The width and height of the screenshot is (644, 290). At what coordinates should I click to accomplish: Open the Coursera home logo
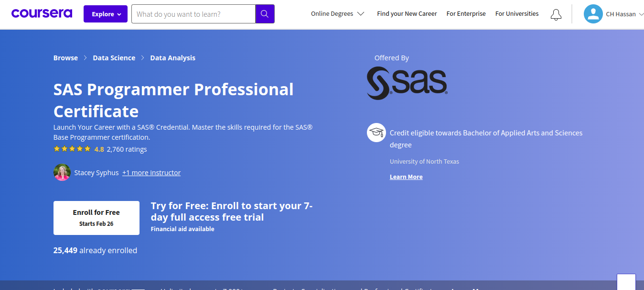coord(42,14)
